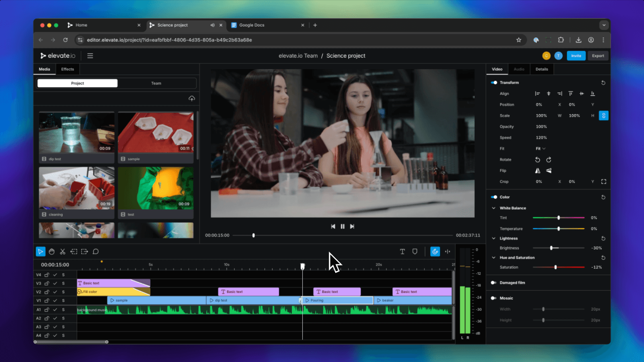Toggle the scale aspect ratio lock
The width and height of the screenshot is (644, 362).
click(x=603, y=116)
